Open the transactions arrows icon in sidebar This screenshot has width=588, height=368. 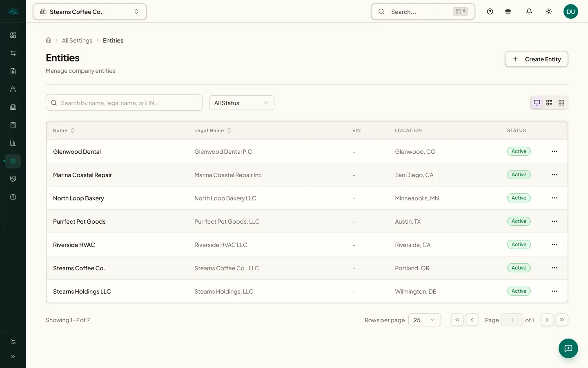pyautogui.click(x=13, y=53)
